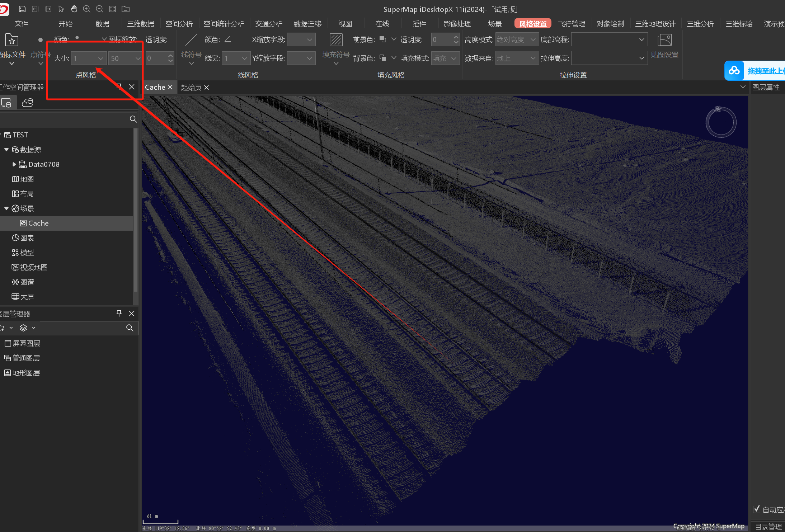Screen dimensions: 785x532
Task: Open the 数据来自 dropdown
Action: click(517, 58)
